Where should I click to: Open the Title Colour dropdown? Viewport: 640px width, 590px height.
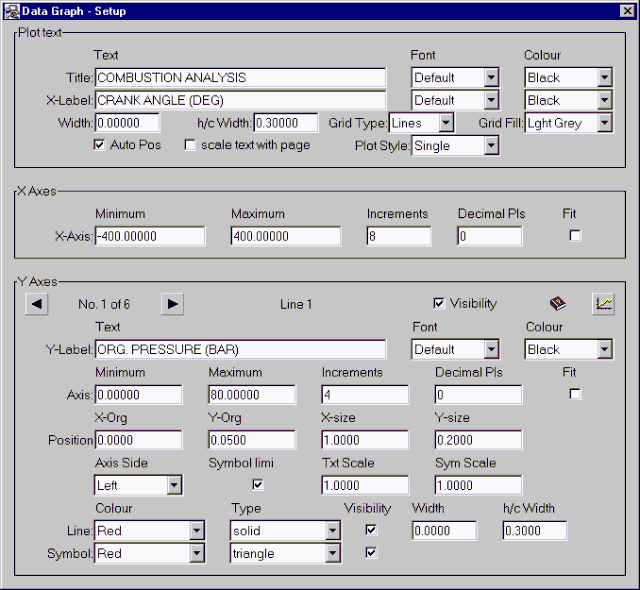(605, 77)
